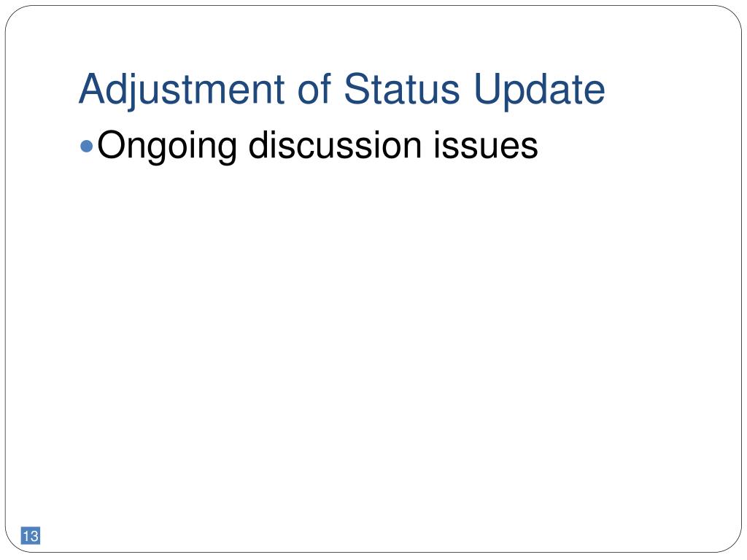Click the word 'discussion' in the bullet
Image resolution: width=747 pixels, height=560 pixels.
(335, 144)
